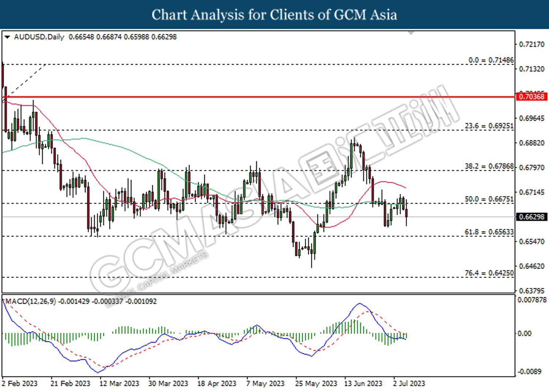Click the MACD axis value 0.007878
This screenshot has width=549, height=392.
pyautogui.click(x=532, y=300)
